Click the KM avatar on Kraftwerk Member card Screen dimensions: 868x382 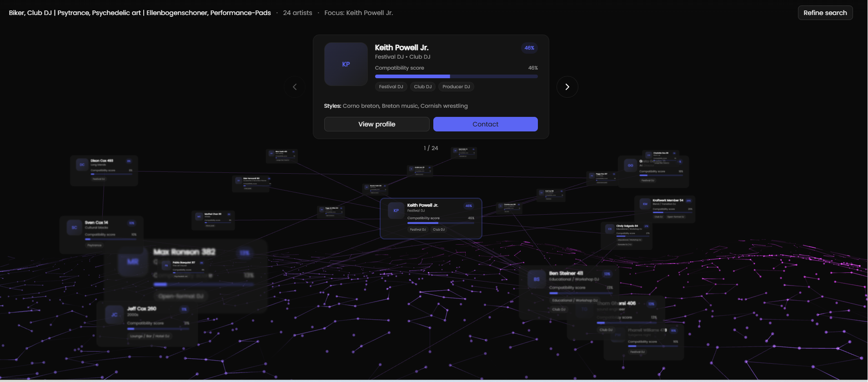point(645,204)
